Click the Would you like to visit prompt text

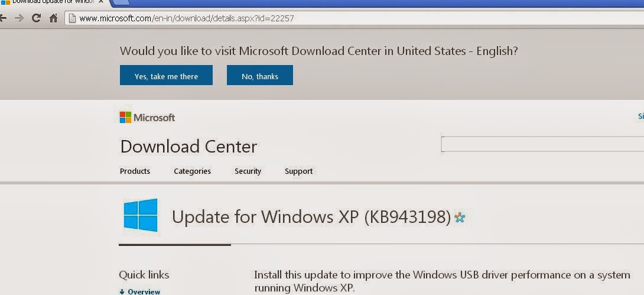point(318,51)
